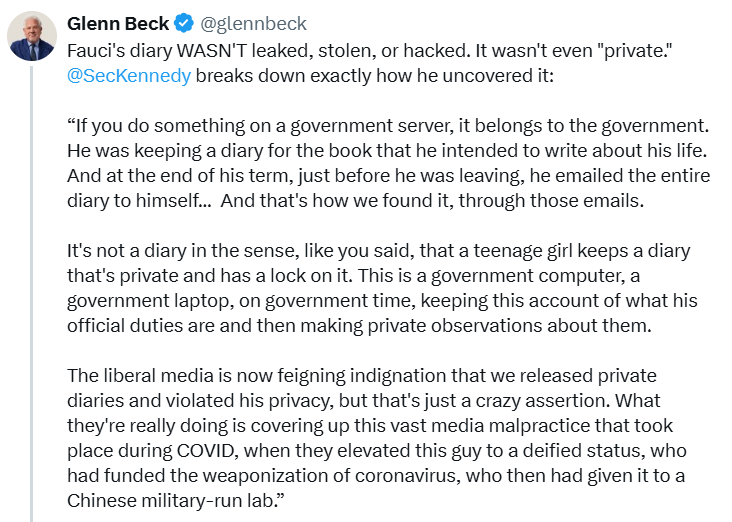The width and height of the screenshot is (732, 522).
Task: Click sentence "And that's how we found it"
Action: pyautogui.click(x=432, y=201)
